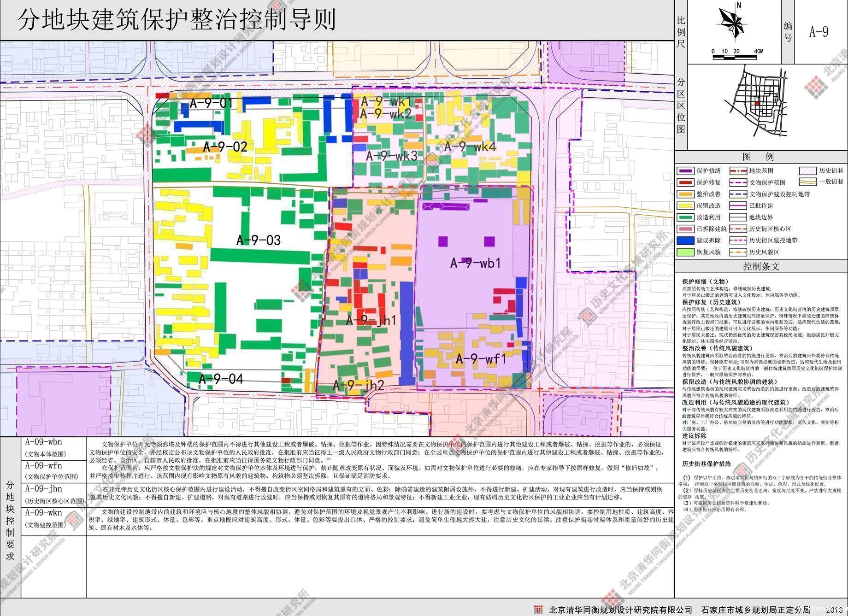Image resolution: width=848 pixels, height=616 pixels.
Task: Click the red marker on location inset map
Action: tap(758, 104)
